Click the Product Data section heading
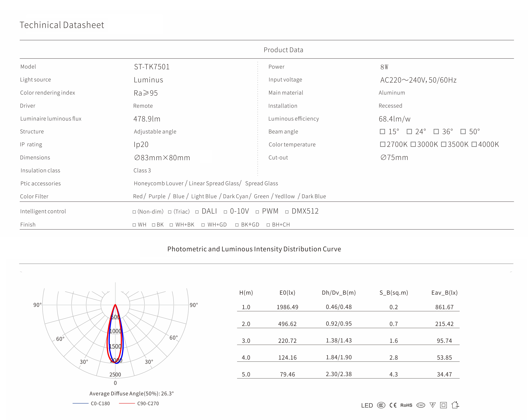Viewport: 528px width, 420px height. pos(283,50)
